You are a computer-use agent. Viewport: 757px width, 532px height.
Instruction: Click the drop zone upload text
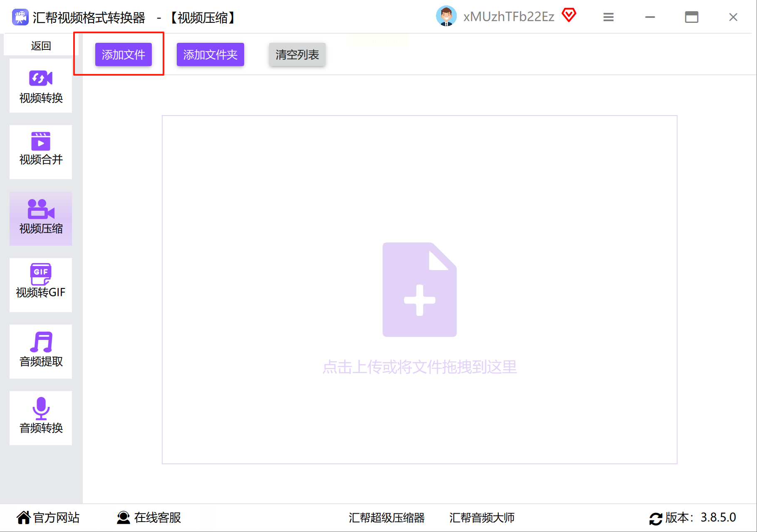coord(420,367)
